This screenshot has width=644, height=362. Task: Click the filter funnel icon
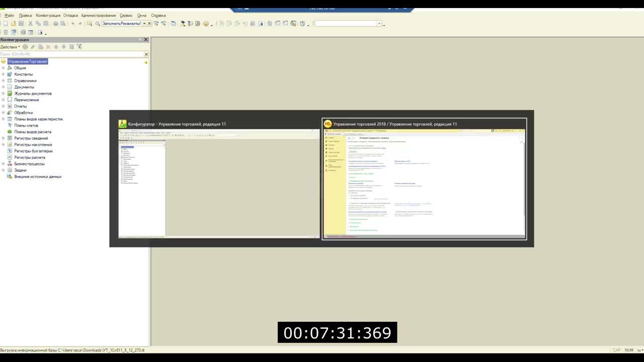click(79, 47)
